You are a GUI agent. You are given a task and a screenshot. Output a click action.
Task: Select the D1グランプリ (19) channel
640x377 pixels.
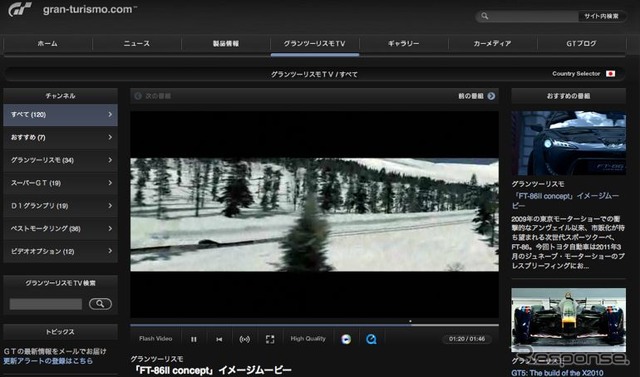click(60, 206)
